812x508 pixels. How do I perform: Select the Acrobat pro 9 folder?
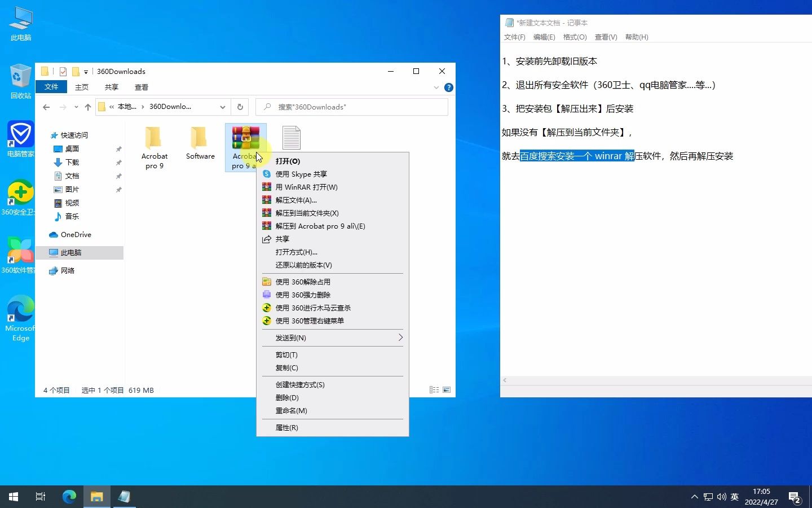[155, 141]
